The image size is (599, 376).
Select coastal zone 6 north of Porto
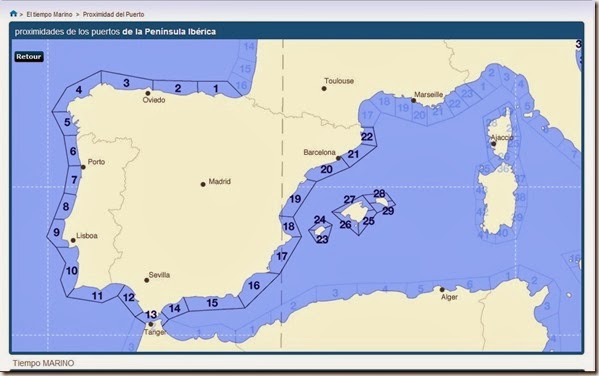click(73, 151)
